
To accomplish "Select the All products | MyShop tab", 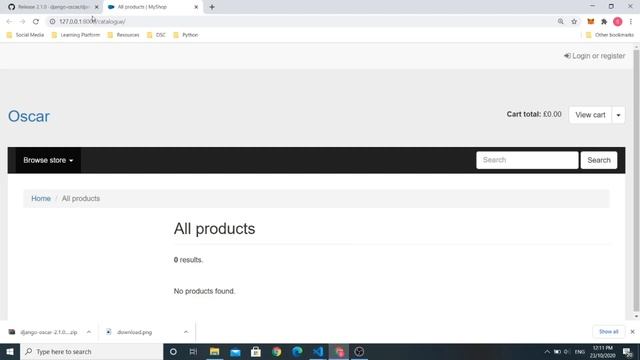I will [x=152, y=7].
